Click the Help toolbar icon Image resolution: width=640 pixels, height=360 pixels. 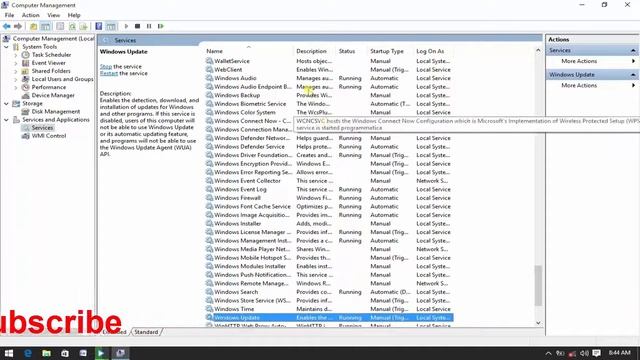tap(98, 26)
